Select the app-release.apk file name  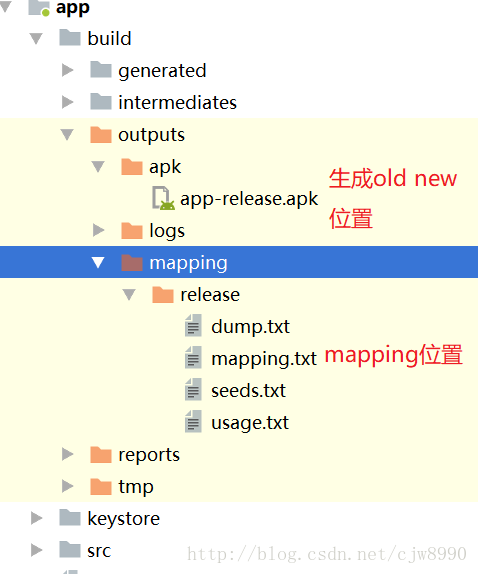pos(249,200)
